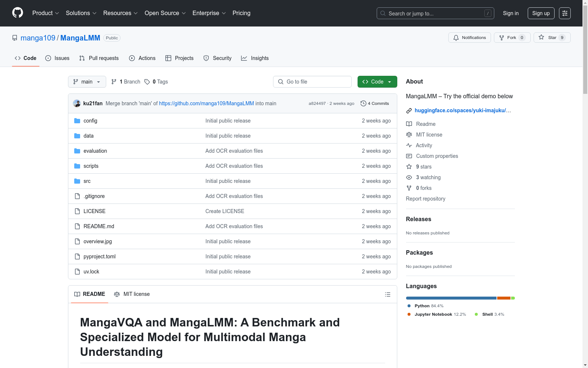Click the Report repository link

[x=426, y=199]
